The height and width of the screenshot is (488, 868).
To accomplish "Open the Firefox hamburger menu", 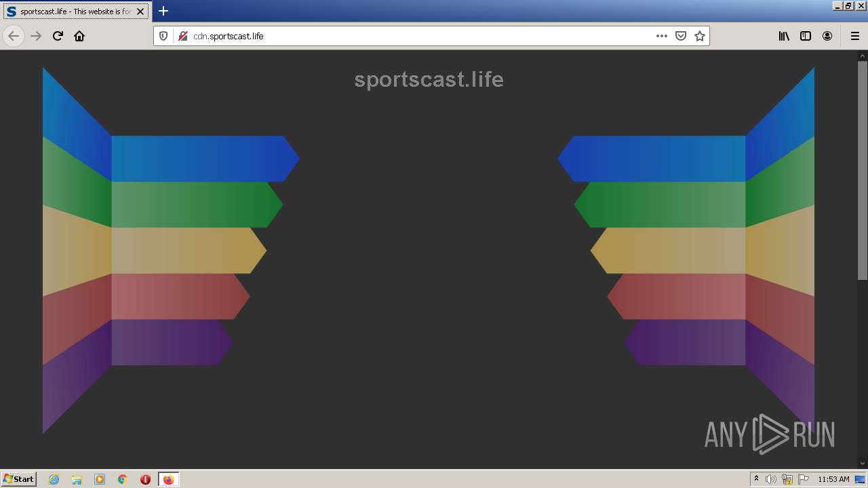I will tap(854, 36).
